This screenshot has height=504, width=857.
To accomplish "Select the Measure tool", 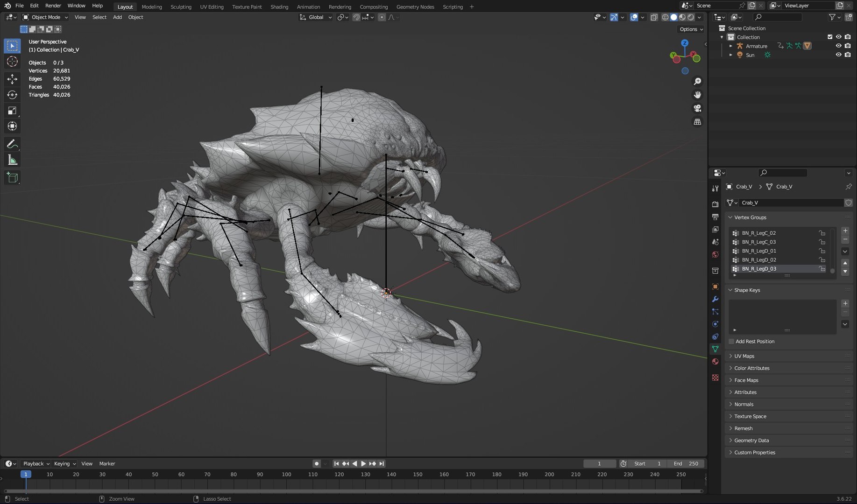I will [13, 160].
